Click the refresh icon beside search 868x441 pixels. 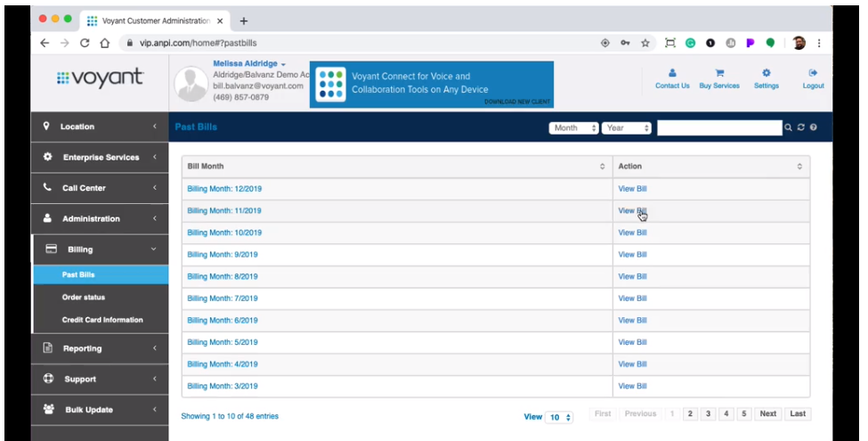click(x=801, y=127)
